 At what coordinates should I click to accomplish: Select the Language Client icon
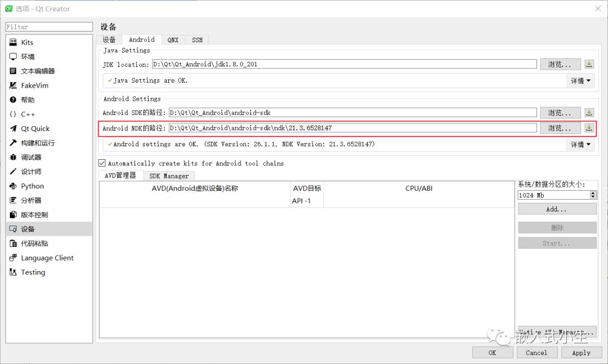(13, 258)
